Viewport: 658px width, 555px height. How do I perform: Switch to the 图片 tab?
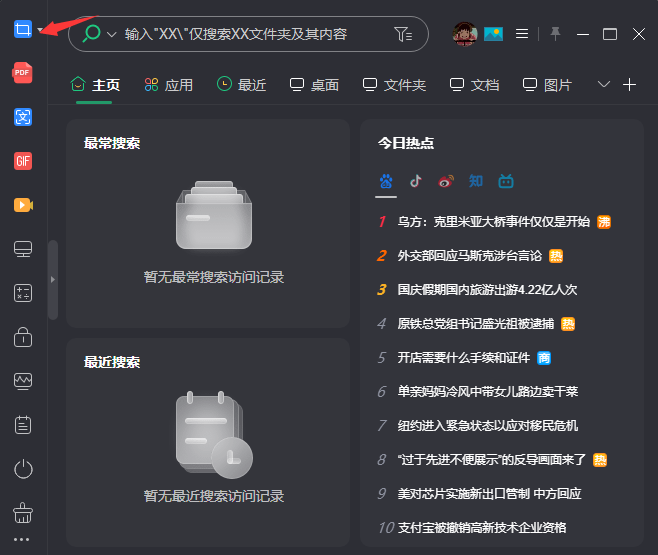(x=547, y=85)
